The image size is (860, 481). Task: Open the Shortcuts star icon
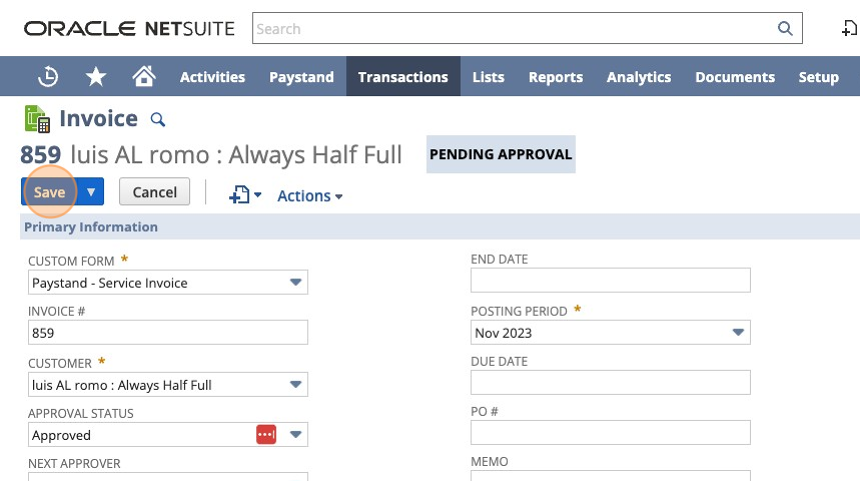(96, 77)
